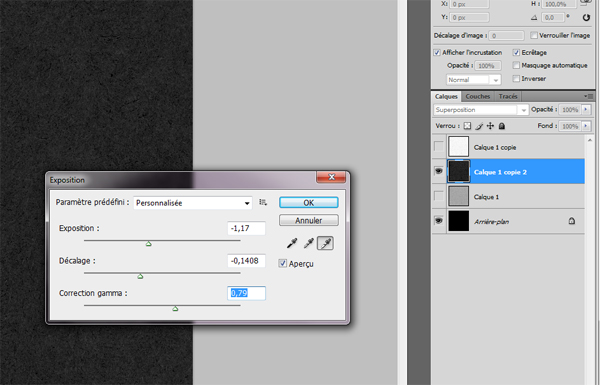600x385 pixels.
Task: Click the lock all padlock icon
Action: 502,126
